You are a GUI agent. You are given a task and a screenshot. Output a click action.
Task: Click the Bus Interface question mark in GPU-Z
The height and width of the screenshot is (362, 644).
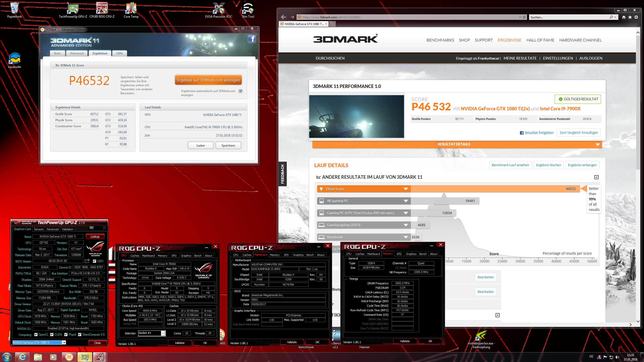pos(104,273)
